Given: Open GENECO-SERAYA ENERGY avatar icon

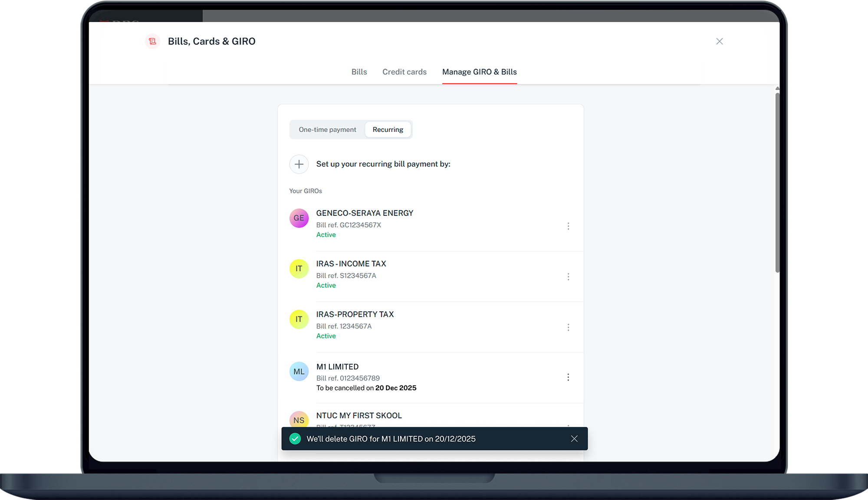Looking at the screenshot, I should [299, 218].
